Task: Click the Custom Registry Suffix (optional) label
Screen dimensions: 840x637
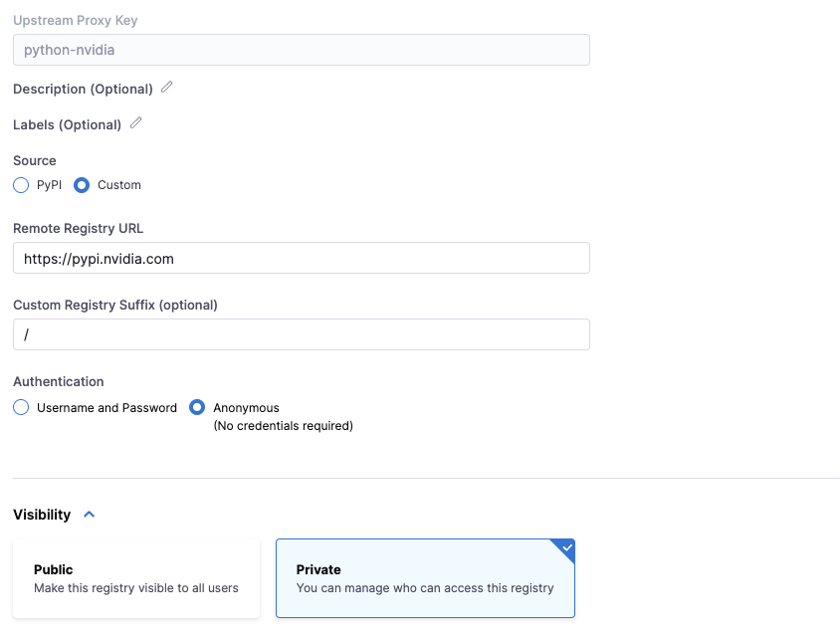Action: click(x=114, y=306)
